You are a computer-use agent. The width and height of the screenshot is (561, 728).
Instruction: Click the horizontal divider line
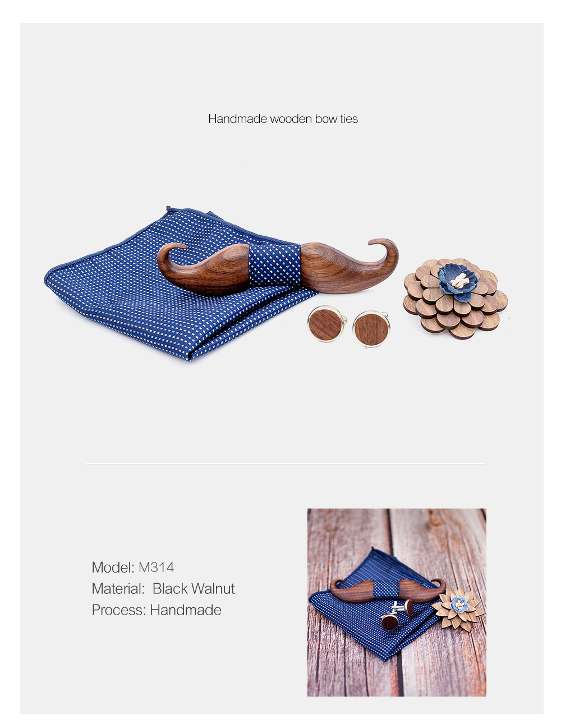point(284,464)
